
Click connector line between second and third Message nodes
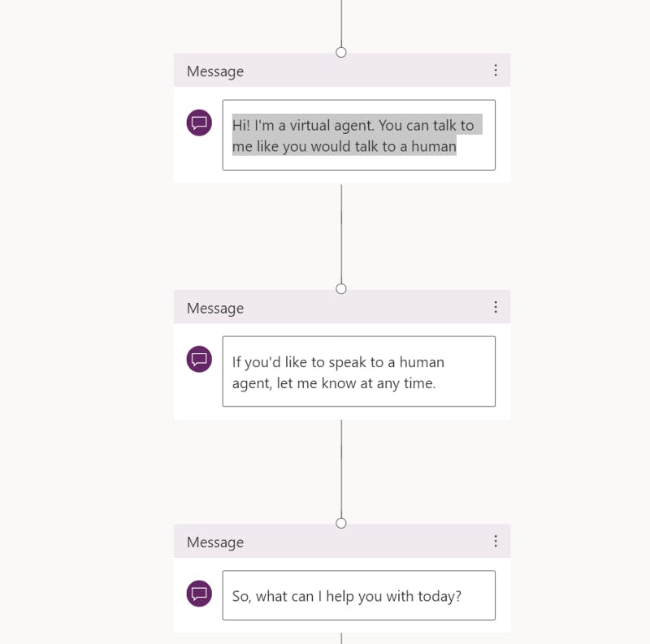click(341, 469)
